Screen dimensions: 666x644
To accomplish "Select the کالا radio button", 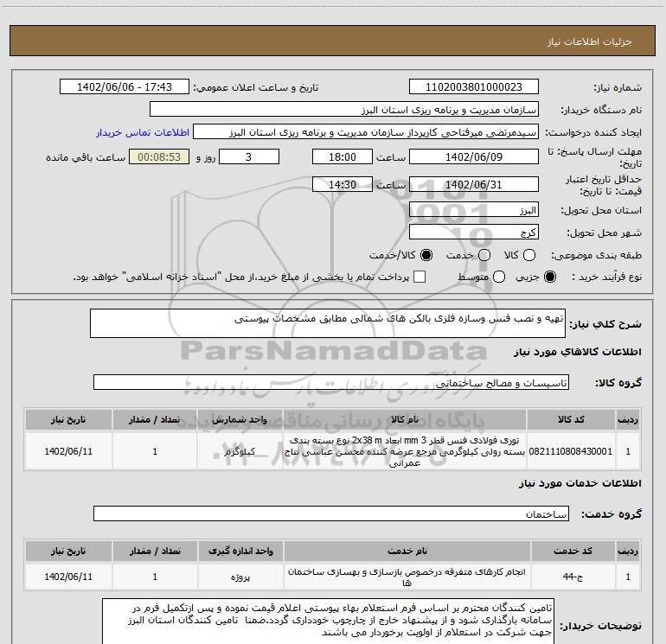I will pos(529,255).
